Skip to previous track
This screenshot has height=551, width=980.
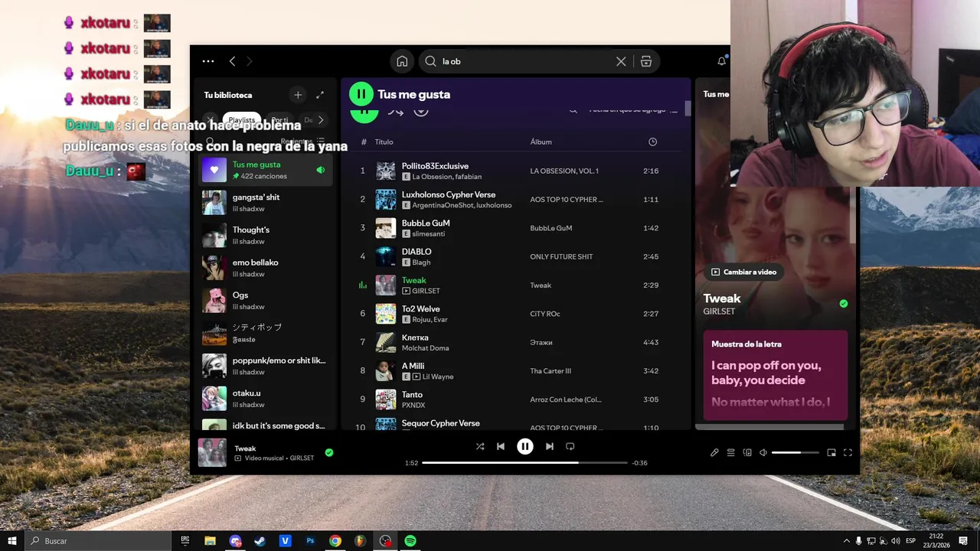501,446
